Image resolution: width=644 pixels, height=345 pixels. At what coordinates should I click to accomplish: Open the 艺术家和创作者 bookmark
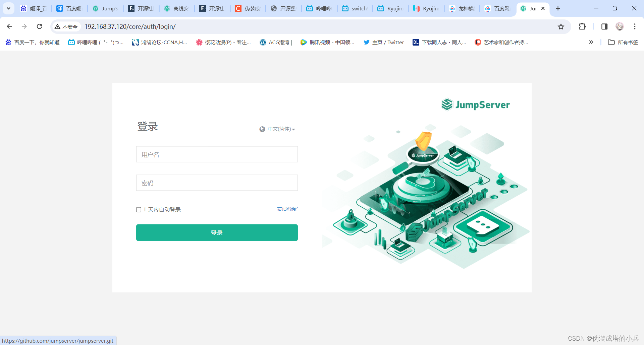[x=501, y=42]
